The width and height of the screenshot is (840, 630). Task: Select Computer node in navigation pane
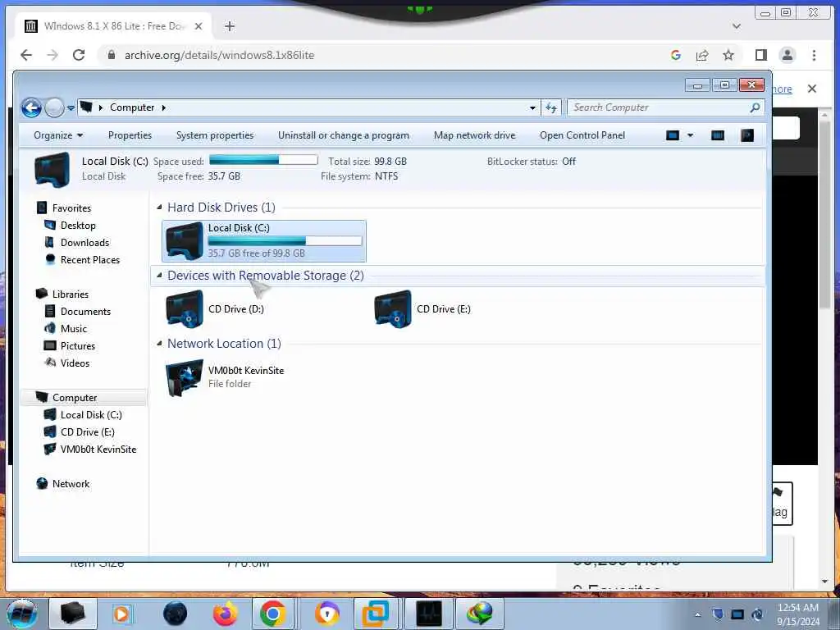(x=84, y=398)
